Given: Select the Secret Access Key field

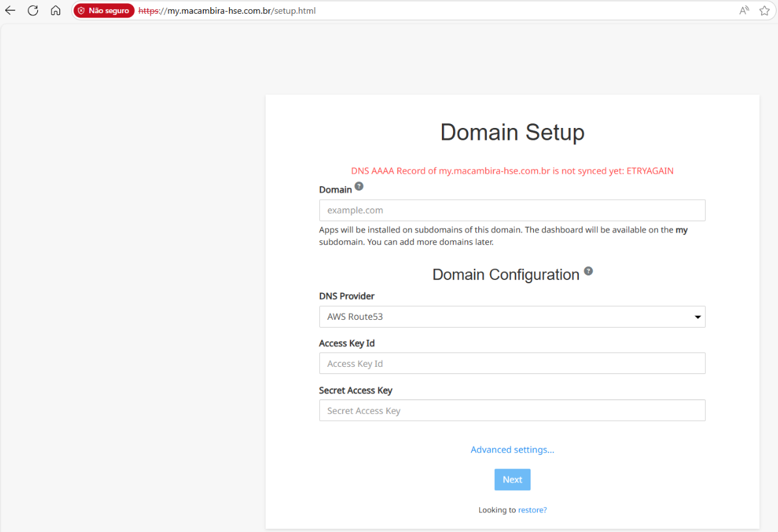Looking at the screenshot, I should (512, 411).
